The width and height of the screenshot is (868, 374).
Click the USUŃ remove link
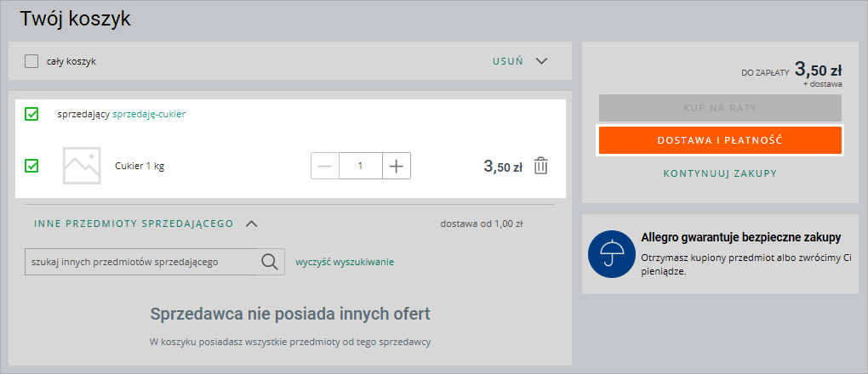click(507, 61)
